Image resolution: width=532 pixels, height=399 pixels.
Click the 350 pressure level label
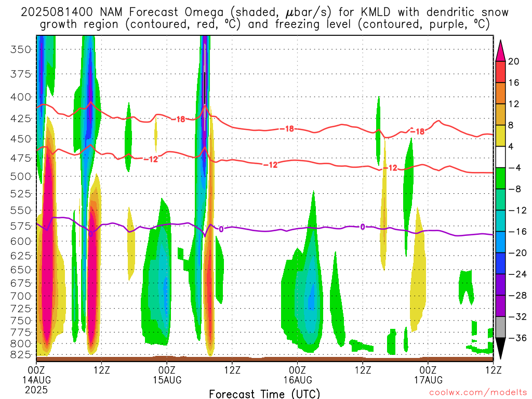pyautogui.click(x=21, y=49)
